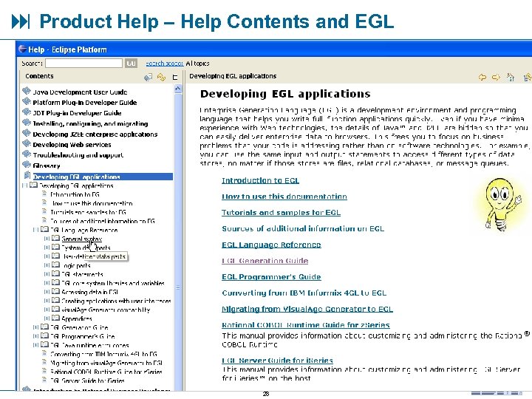Viewport: 532px width, 399px height.
Task: Click the page icon beside Introduction to EGL tree item
Action: pos(44,194)
